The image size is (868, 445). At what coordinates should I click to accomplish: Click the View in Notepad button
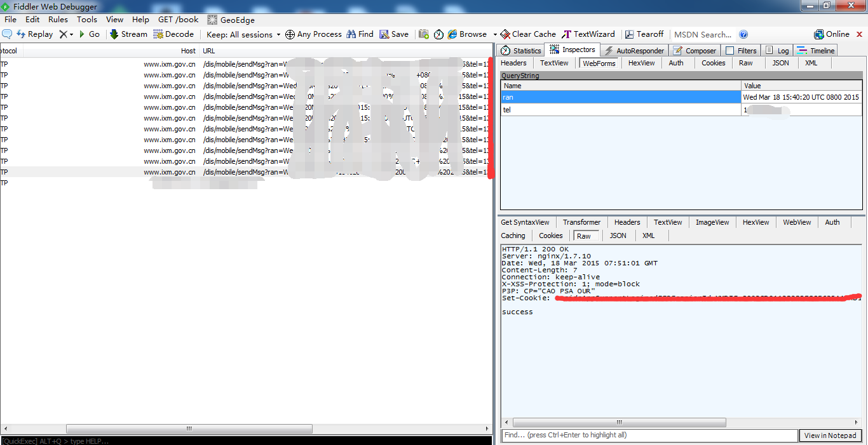[x=831, y=435]
